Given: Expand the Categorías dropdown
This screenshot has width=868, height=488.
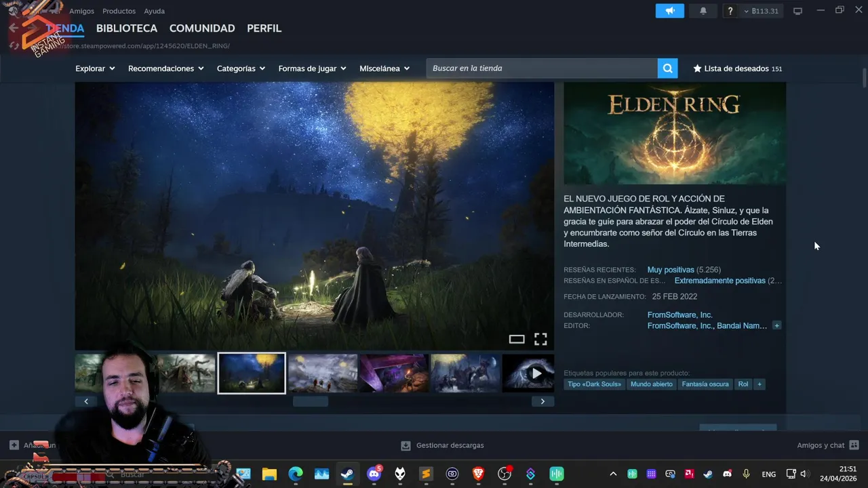Looking at the screenshot, I should (x=241, y=68).
